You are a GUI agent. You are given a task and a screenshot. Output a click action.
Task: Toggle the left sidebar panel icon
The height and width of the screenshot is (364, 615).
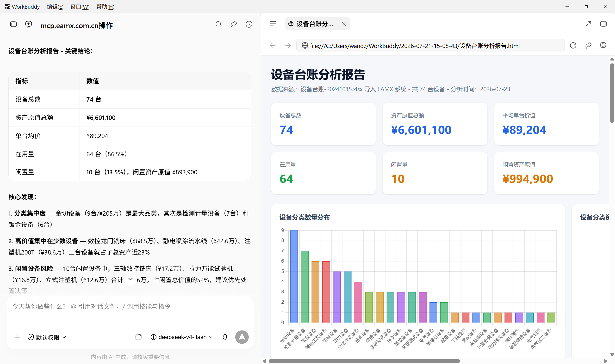pos(13,24)
